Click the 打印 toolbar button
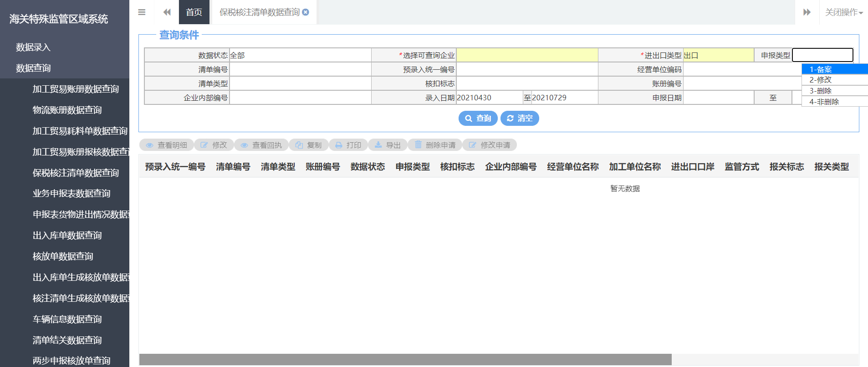Image resolution: width=868 pixels, height=367 pixels. click(x=348, y=145)
